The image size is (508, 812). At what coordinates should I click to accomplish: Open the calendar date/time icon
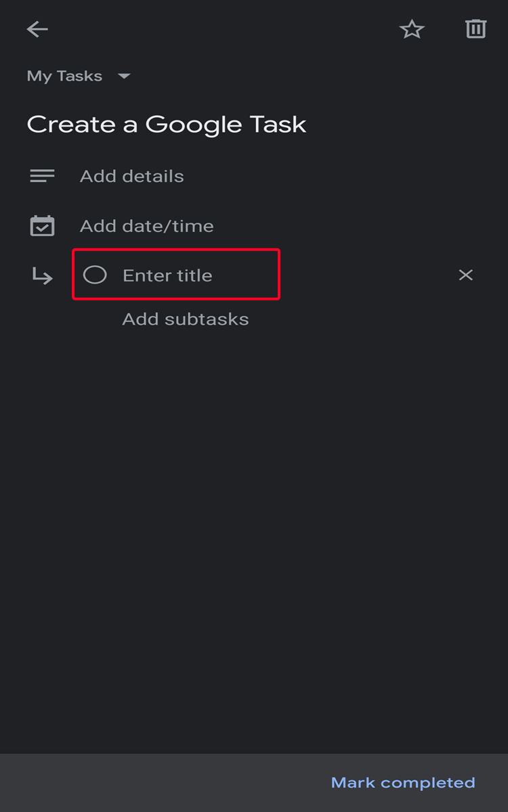[42, 225]
